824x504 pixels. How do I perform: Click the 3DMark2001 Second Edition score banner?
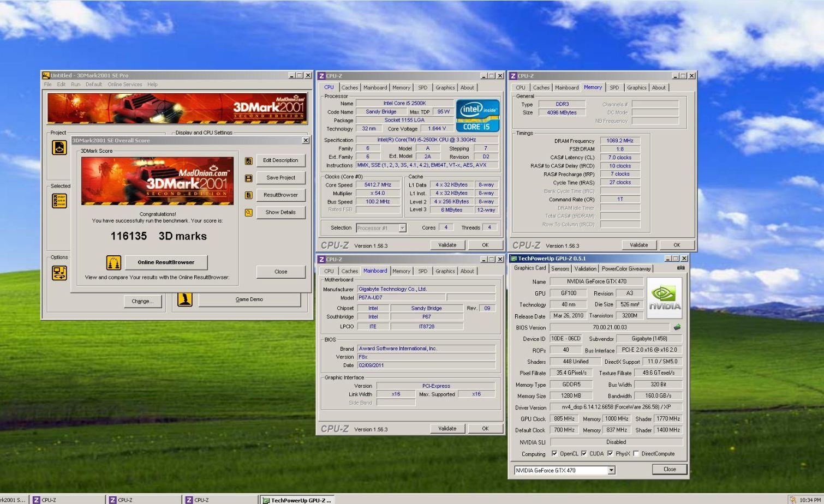(157, 181)
